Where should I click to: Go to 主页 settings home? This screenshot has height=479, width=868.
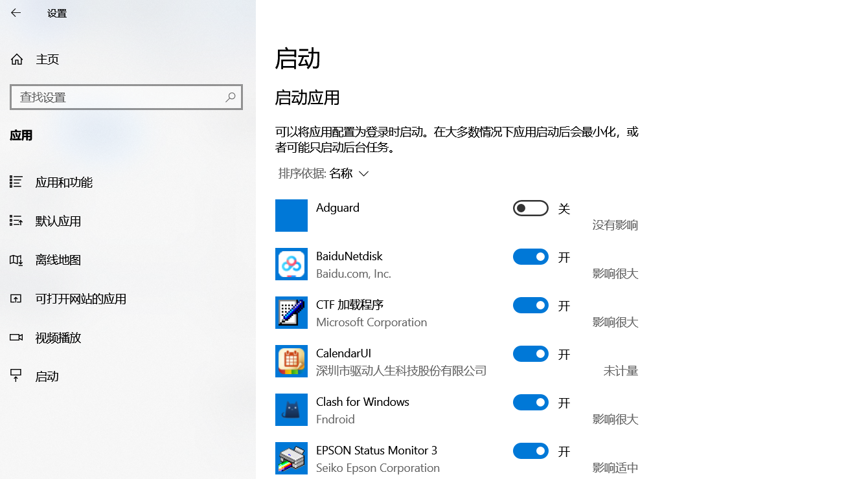pyautogui.click(x=128, y=60)
